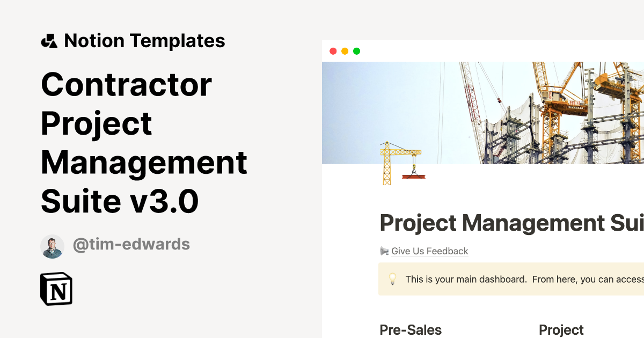Open the @tim-edwards profile avatar
644x338 pixels.
pos(52,244)
